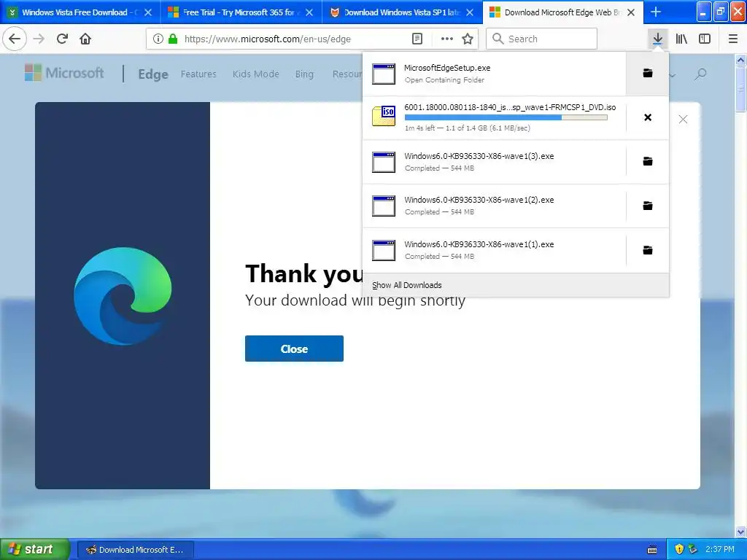
Task: Select the MicrosoftEdgeSetup.exe download entry
Action: (x=494, y=74)
